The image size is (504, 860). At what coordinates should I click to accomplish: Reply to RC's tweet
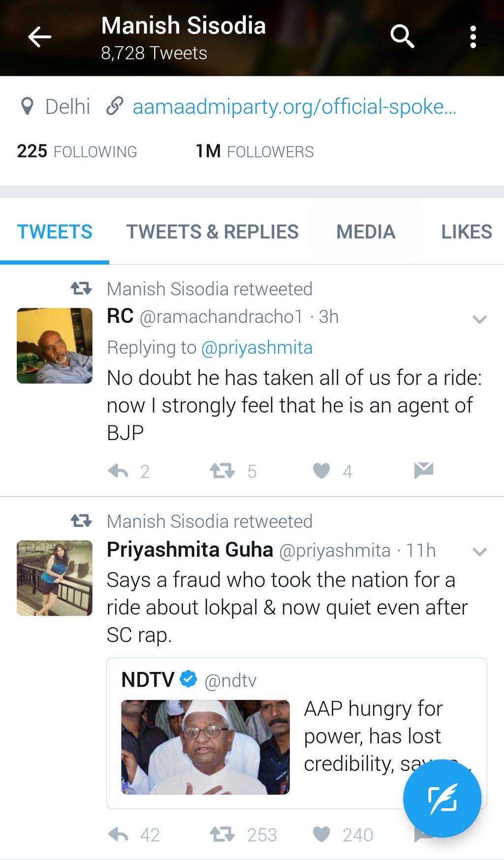tap(118, 471)
